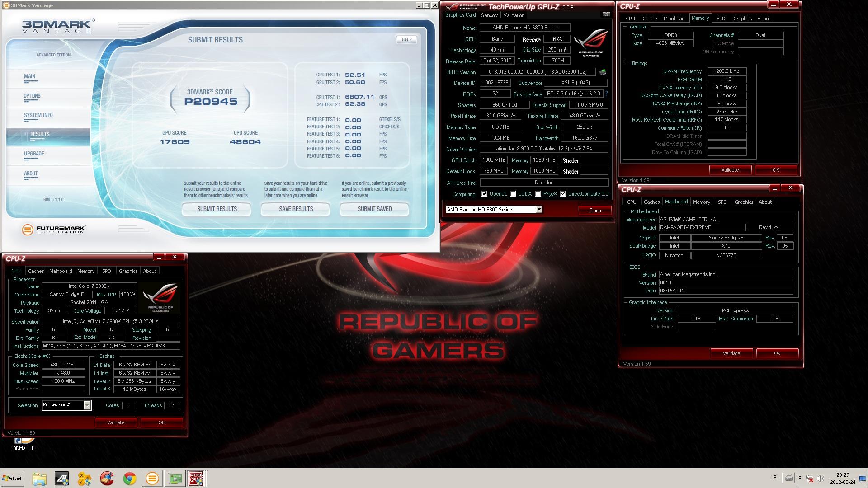Show hidden system tray icons
The width and height of the screenshot is (868, 488).
coord(800,478)
